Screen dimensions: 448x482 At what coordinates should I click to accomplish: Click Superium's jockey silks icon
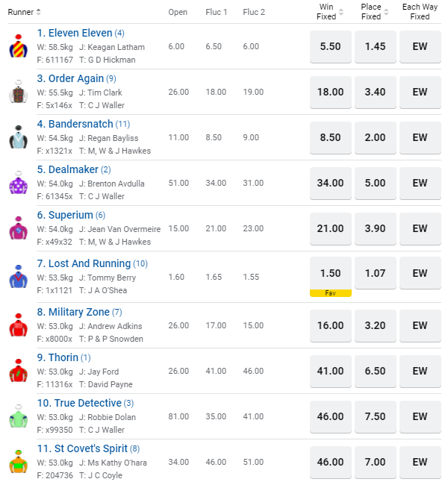click(x=18, y=228)
